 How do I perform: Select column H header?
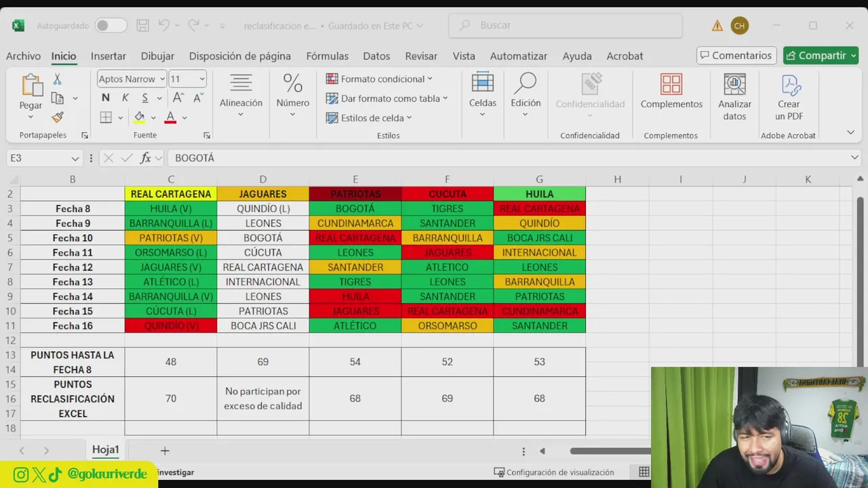tap(617, 179)
